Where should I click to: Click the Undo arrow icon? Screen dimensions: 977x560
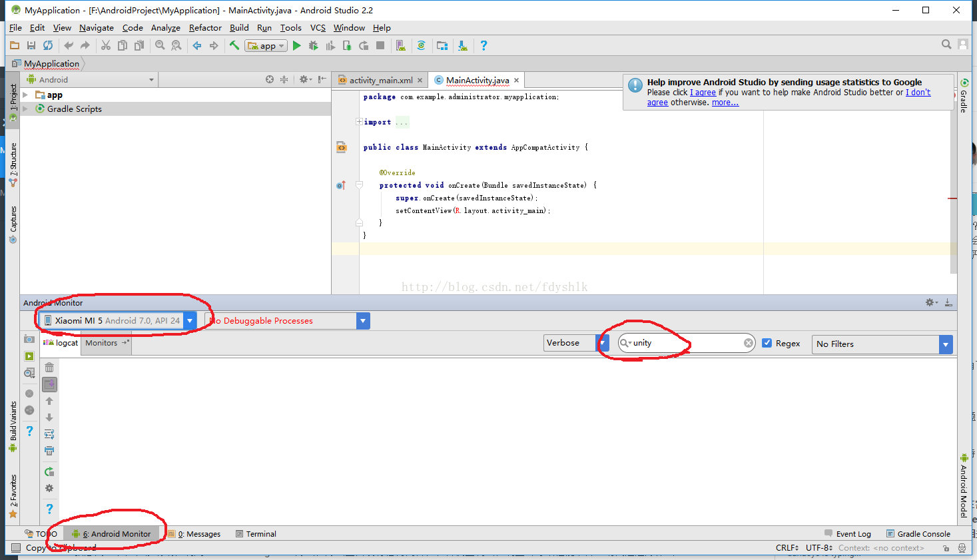click(69, 45)
